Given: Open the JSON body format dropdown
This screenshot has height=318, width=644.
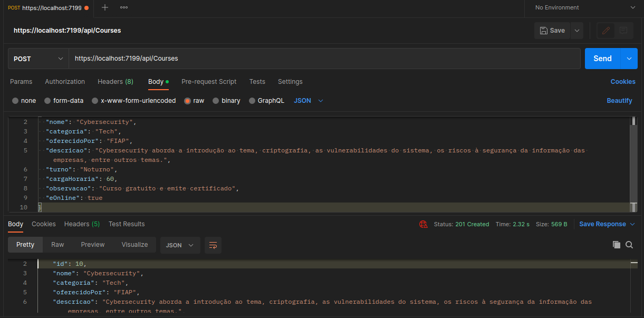Looking at the screenshot, I should click(x=309, y=101).
